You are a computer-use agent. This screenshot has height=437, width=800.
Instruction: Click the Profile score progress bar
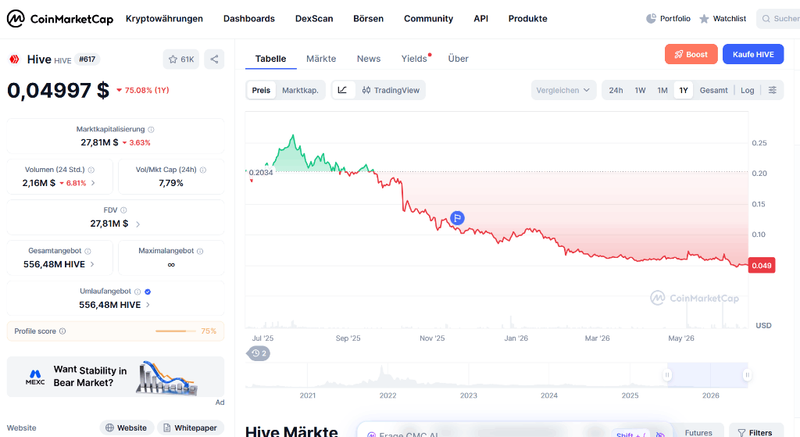coord(176,331)
